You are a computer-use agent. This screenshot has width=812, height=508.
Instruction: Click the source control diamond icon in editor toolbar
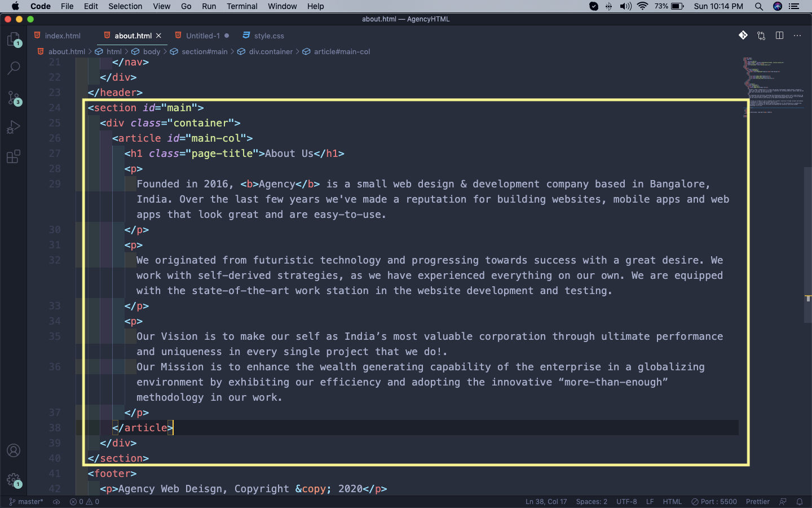coord(743,36)
